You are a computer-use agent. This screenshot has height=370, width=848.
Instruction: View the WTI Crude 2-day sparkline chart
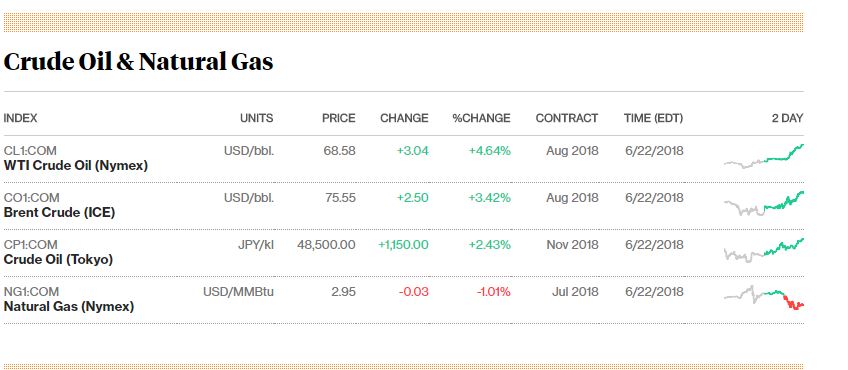tap(764, 156)
